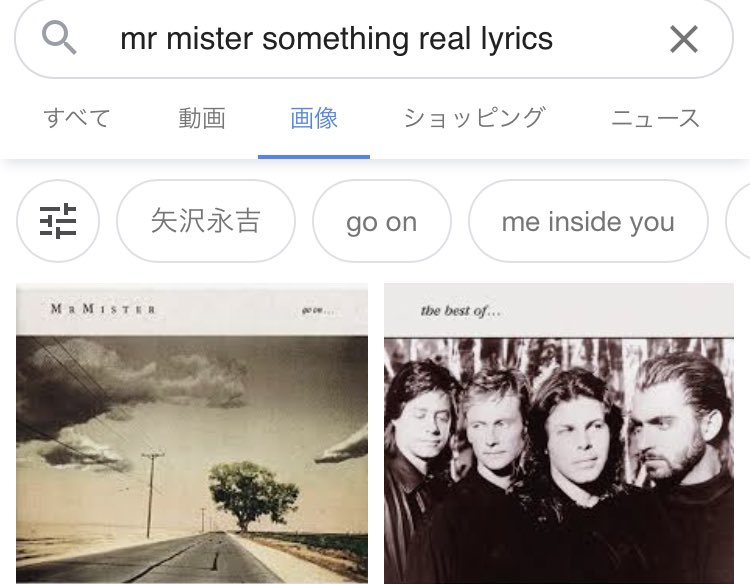Image resolution: width=750 pixels, height=584 pixels.
Task: Select the 画像 tab
Action: pyautogui.click(x=314, y=118)
